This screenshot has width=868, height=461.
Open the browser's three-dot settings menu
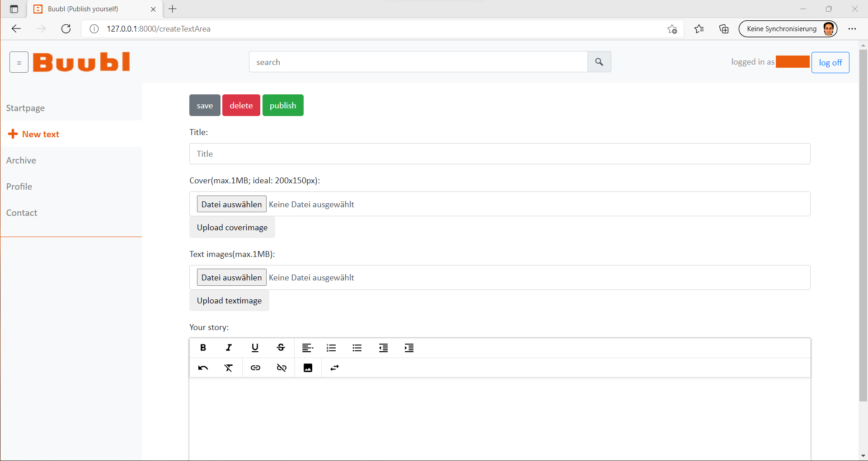[x=852, y=29]
